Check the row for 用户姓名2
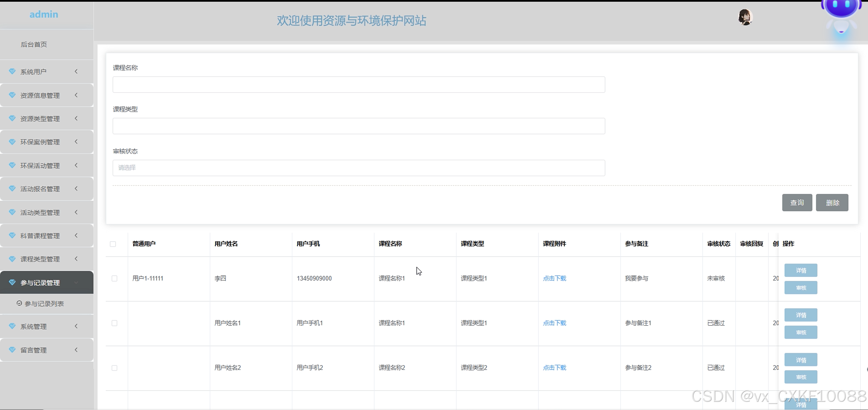The width and height of the screenshot is (868, 410). (115, 368)
